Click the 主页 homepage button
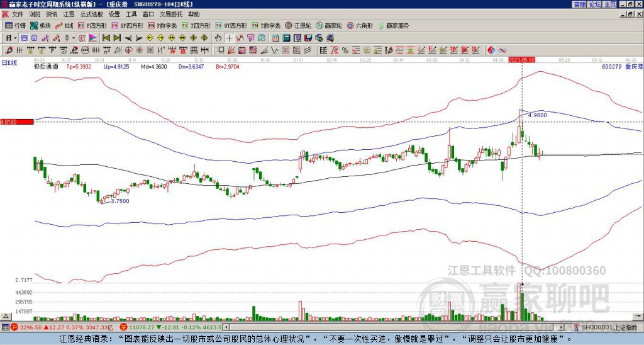This screenshot has width=644, height=345. [x=610, y=4]
